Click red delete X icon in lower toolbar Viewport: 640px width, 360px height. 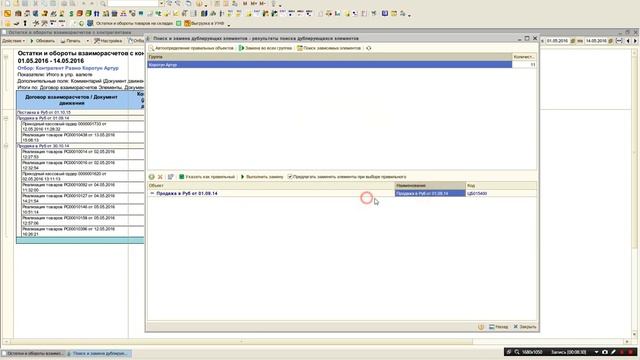tap(160, 177)
